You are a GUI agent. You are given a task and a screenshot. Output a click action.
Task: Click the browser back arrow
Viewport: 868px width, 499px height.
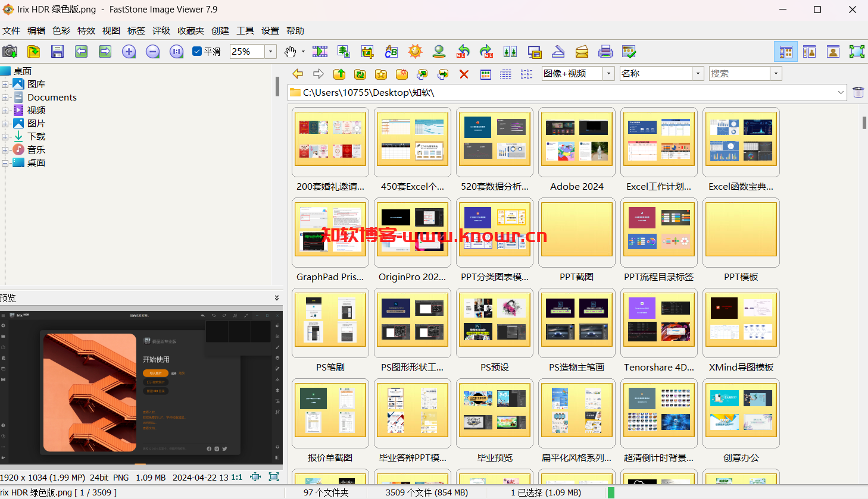click(298, 74)
